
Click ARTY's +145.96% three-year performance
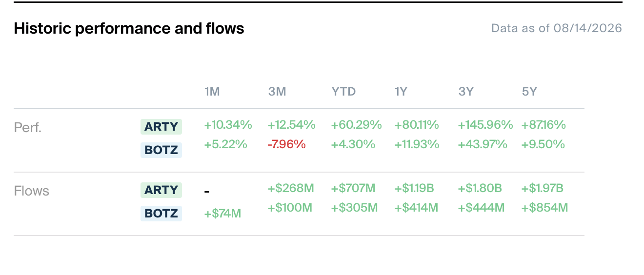[485, 125]
